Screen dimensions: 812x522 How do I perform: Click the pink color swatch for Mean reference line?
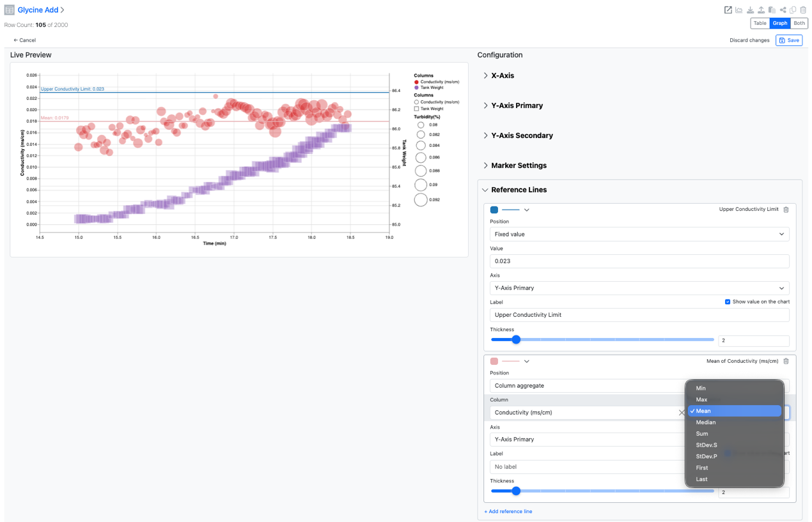click(x=494, y=361)
